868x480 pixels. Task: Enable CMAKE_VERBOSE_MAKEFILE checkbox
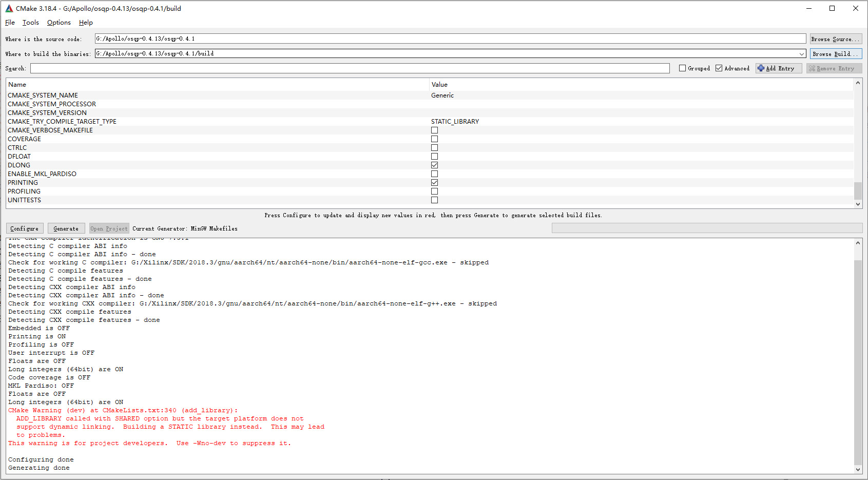(x=435, y=130)
